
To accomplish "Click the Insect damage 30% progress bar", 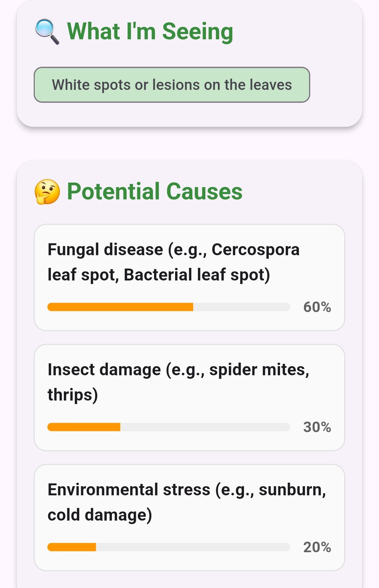I will coord(169,427).
